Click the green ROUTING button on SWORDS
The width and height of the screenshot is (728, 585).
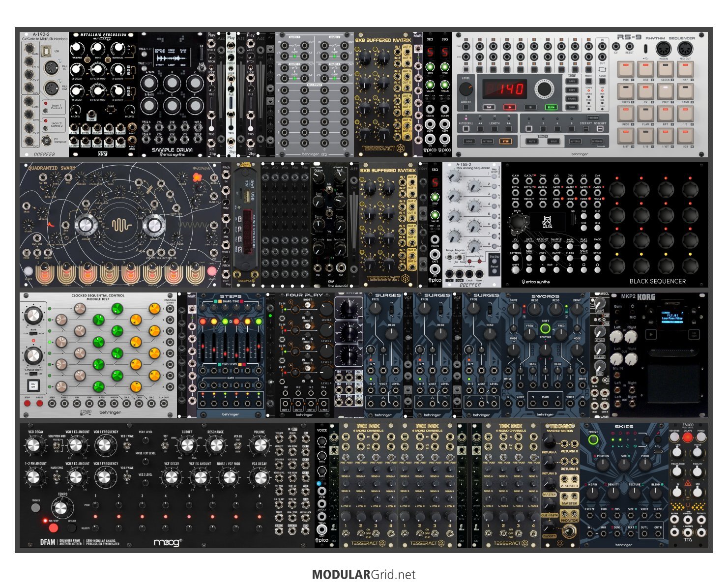(x=545, y=329)
